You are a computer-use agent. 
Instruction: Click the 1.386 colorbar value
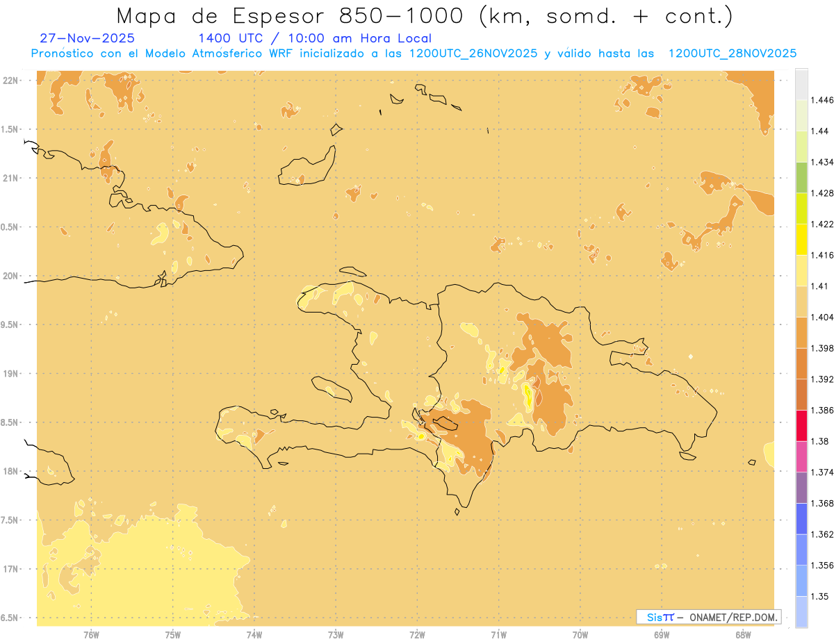[x=821, y=410]
